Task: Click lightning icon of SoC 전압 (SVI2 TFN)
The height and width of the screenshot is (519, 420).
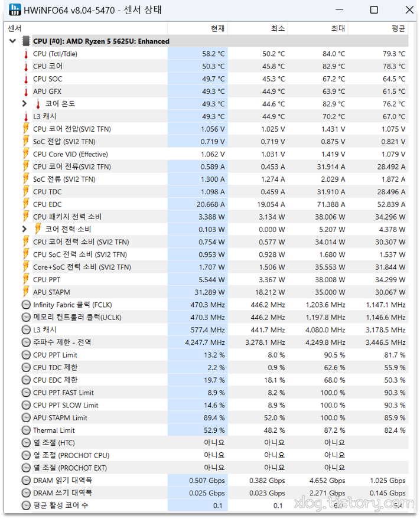Action: (x=26, y=141)
